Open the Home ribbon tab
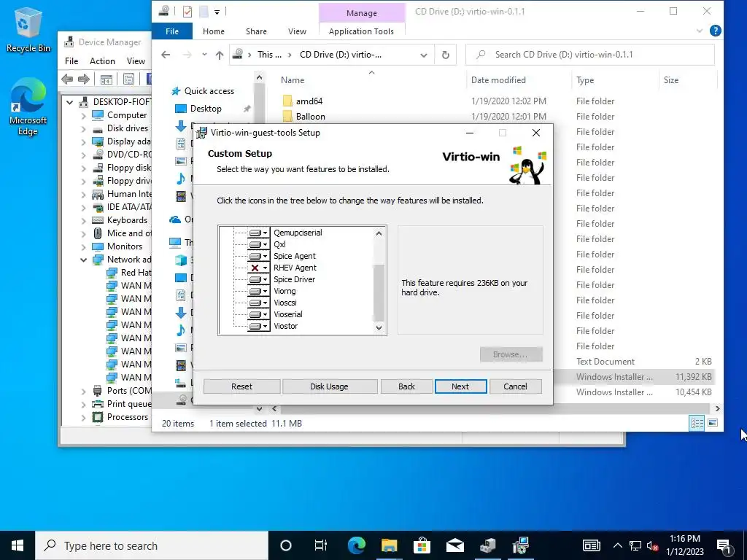This screenshot has height=560, width=747. click(x=214, y=31)
